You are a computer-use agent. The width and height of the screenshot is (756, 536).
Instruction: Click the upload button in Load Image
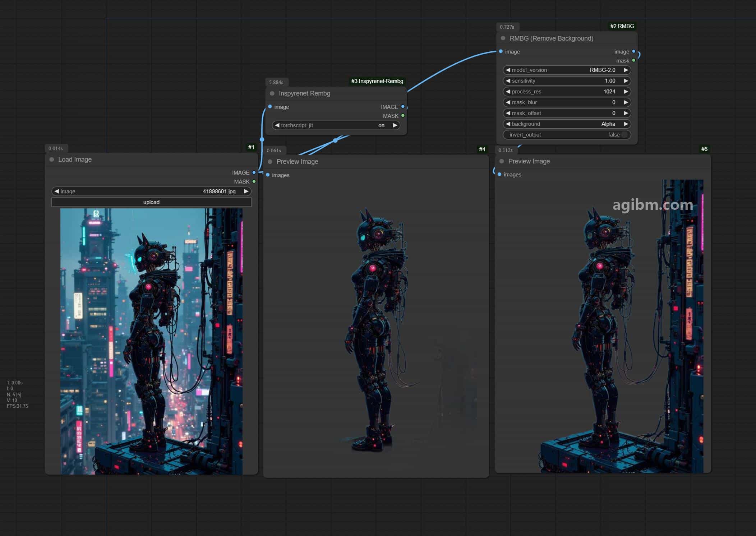[x=151, y=202]
